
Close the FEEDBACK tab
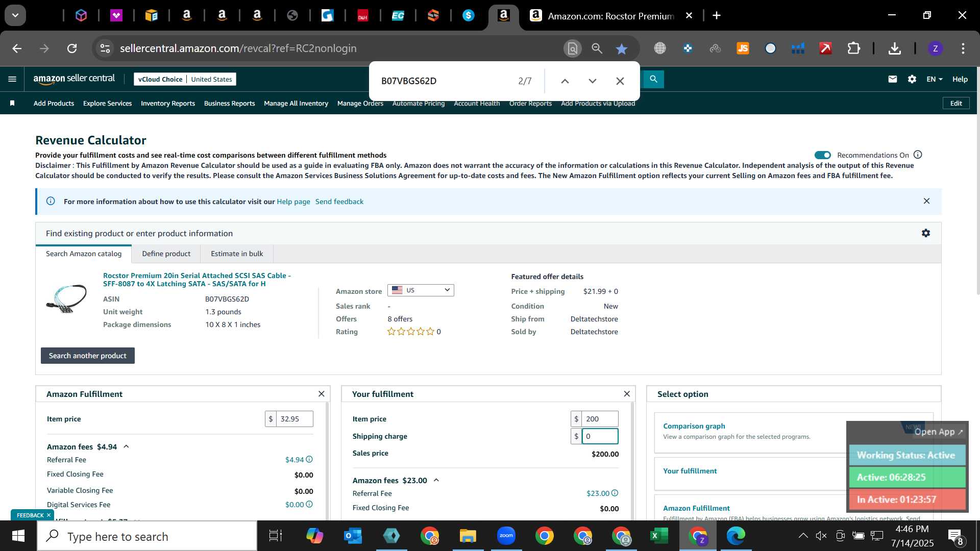[48, 515]
